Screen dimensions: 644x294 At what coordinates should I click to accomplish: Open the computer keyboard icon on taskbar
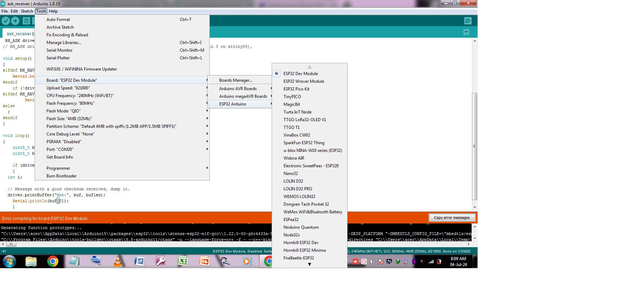coord(96,261)
